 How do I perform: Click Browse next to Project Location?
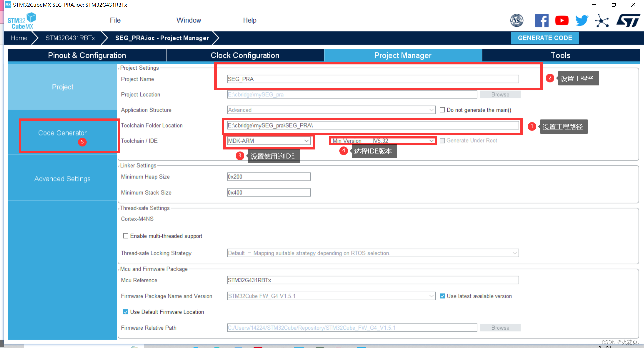(x=500, y=95)
